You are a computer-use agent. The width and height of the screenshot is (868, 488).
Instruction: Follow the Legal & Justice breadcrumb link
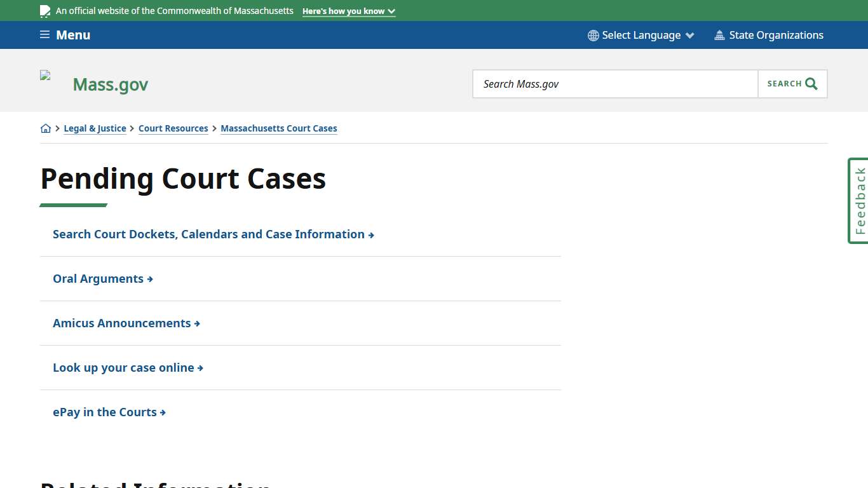point(95,128)
